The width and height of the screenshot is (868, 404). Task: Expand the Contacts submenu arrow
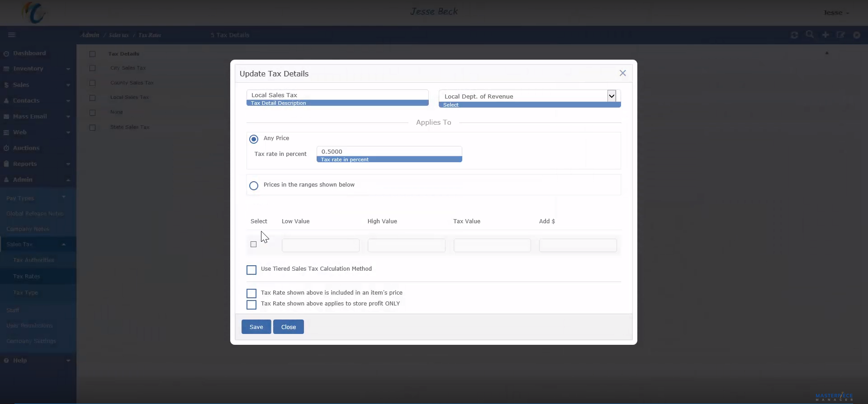point(68,101)
